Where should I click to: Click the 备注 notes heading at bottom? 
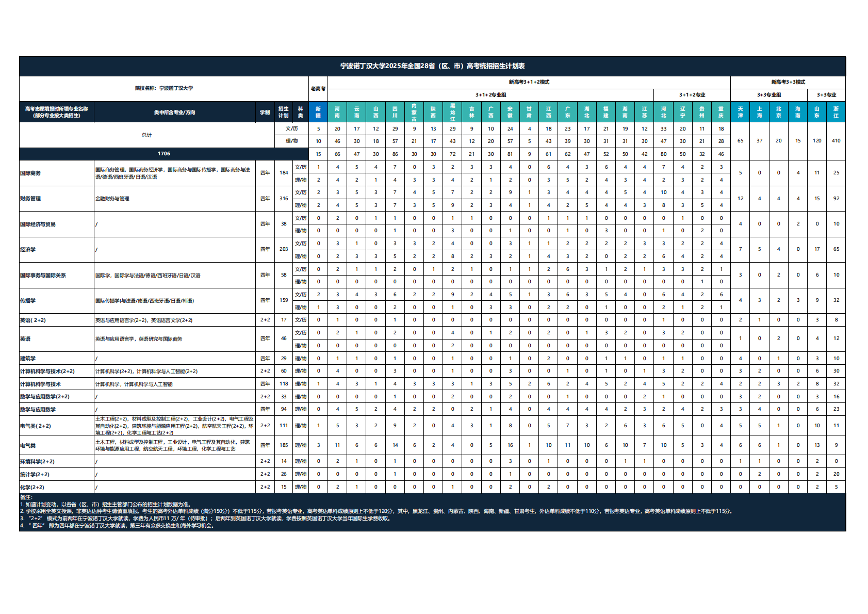click(26, 497)
